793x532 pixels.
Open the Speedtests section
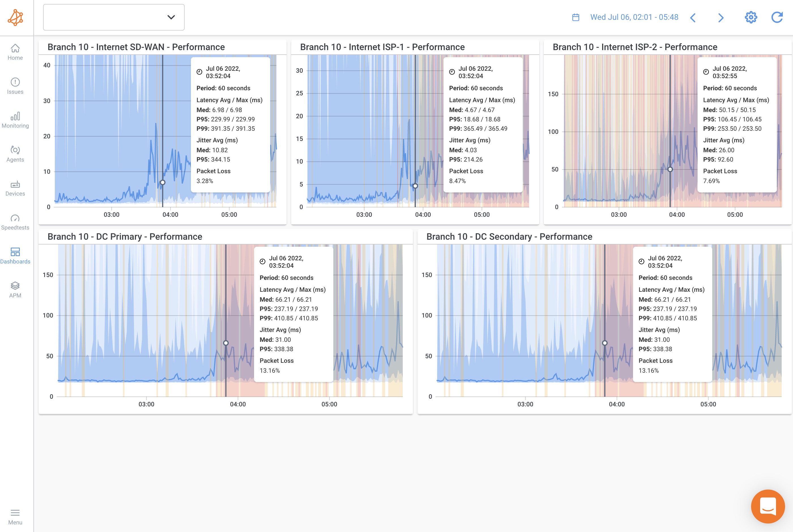point(15,222)
